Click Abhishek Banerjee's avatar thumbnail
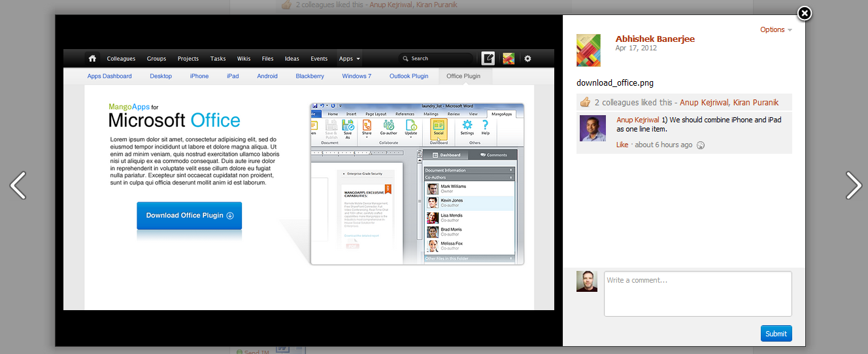Screen dimensions: 868x354 (x=588, y=50)
